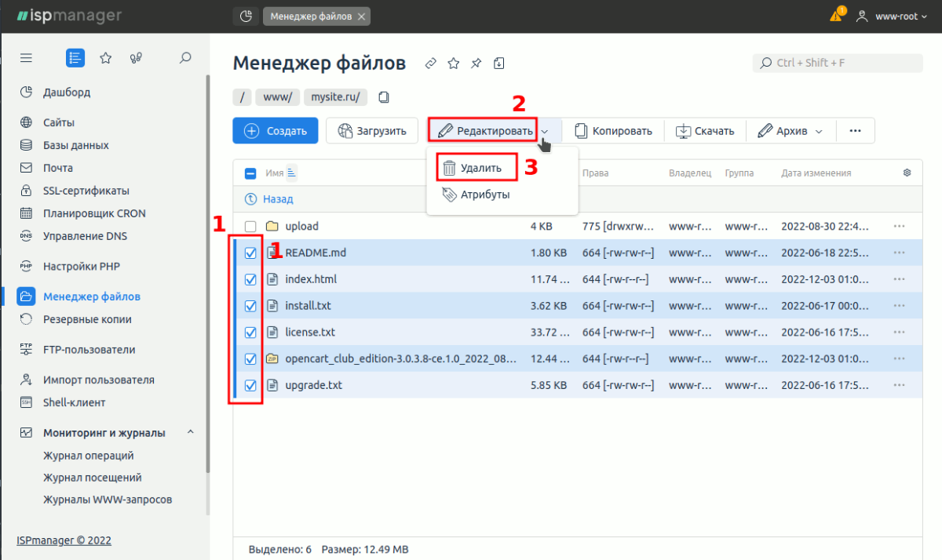Uncheck the README.md file checkbox

pyautogui.click(x=250, y=253)
